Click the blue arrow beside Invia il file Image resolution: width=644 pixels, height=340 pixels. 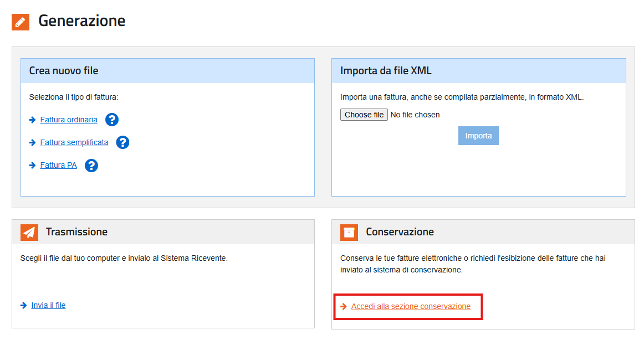[23, 305]
